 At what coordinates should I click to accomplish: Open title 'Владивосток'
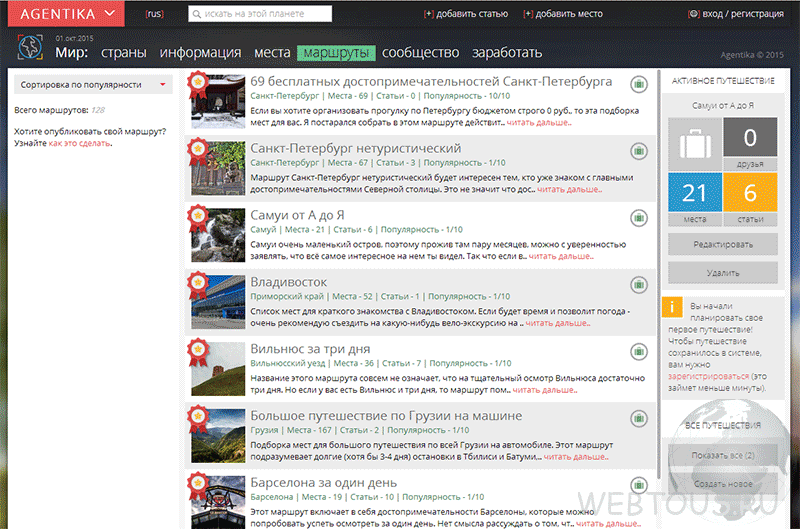click(289, 282)
